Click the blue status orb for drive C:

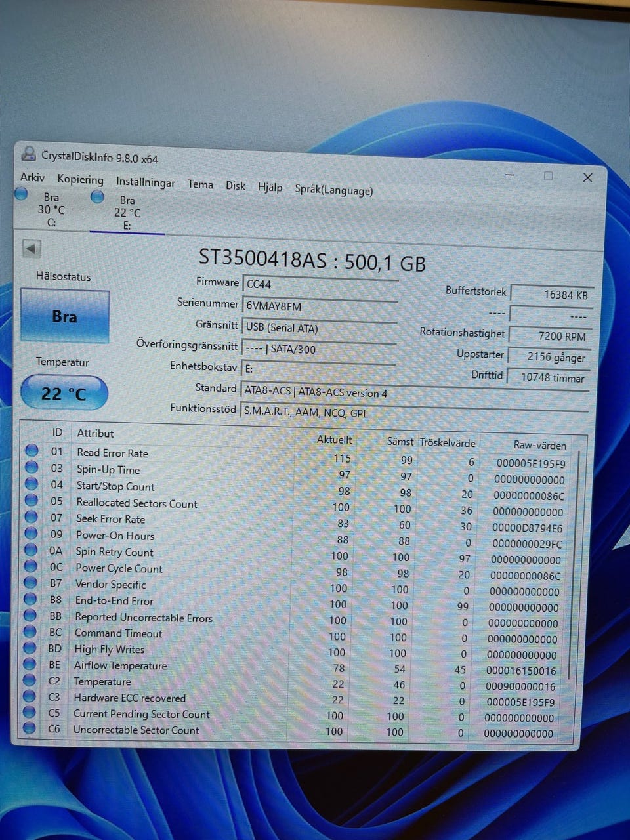click(x=22, y=194)
